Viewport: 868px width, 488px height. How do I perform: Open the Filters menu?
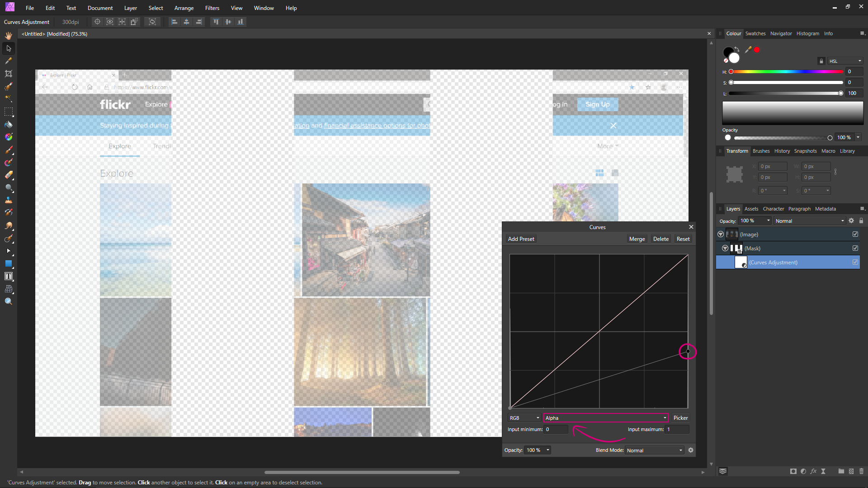tap(212, 8)
